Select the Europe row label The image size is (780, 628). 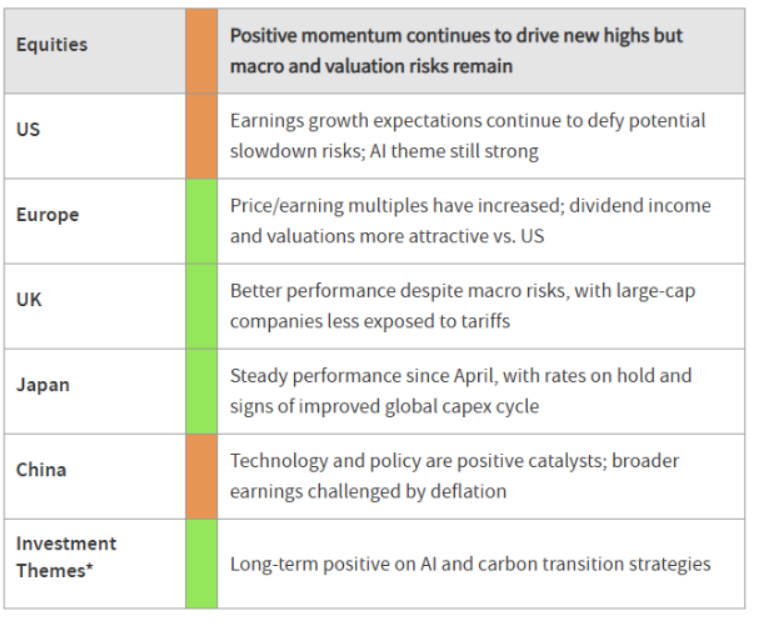pyautogui.click(x=48, y=215)
